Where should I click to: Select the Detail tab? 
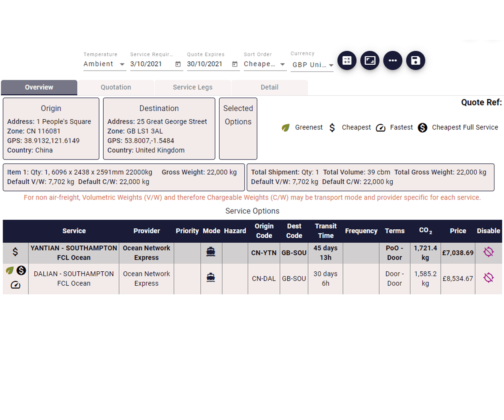click(269, 87)
